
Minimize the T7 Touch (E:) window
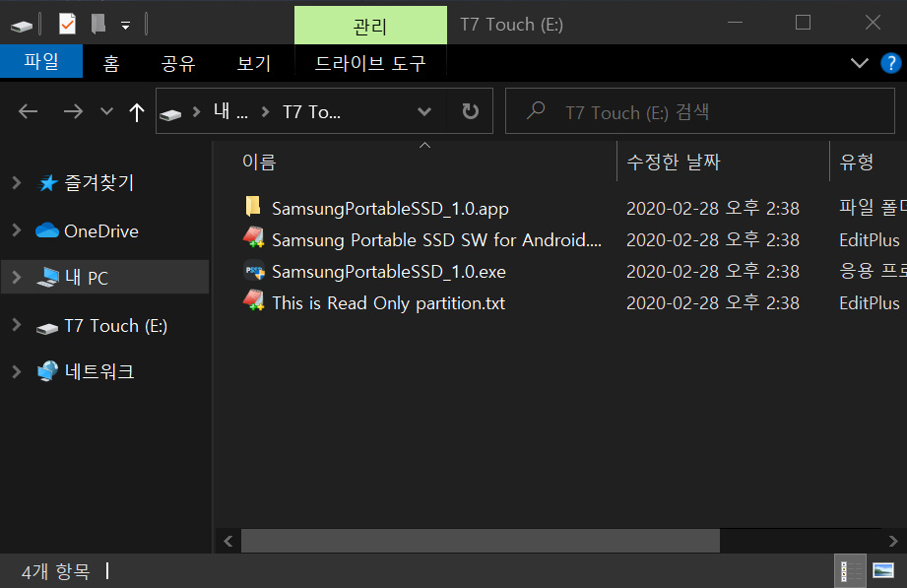[736, 23]
